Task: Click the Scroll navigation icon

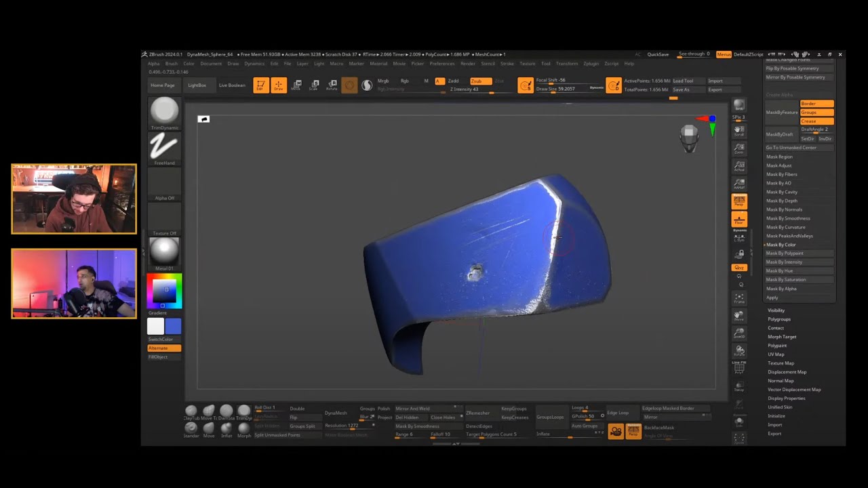Action: pyautogui.click(x=739, y=131)
